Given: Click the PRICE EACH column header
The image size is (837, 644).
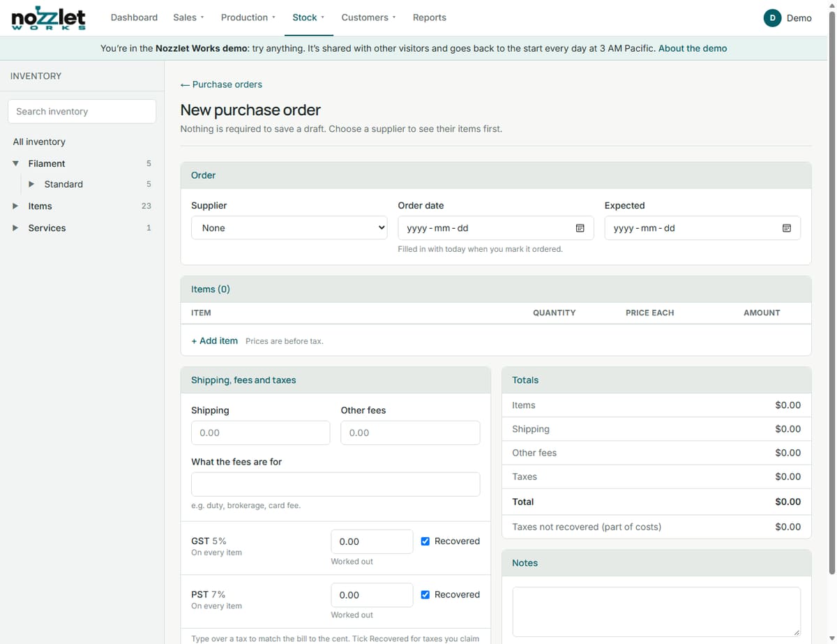Looking at the screenshot, I should pos(649,313).
